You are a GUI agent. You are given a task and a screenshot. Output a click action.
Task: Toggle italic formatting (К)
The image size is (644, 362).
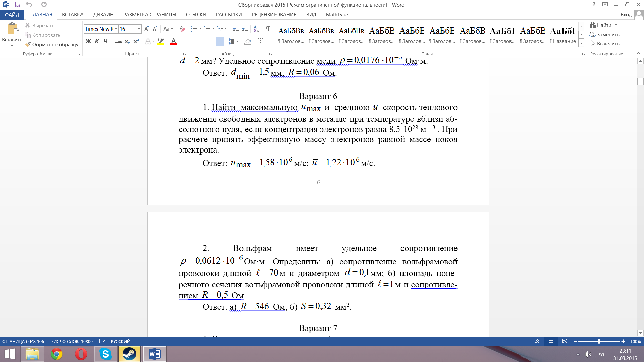pos(97,41)
